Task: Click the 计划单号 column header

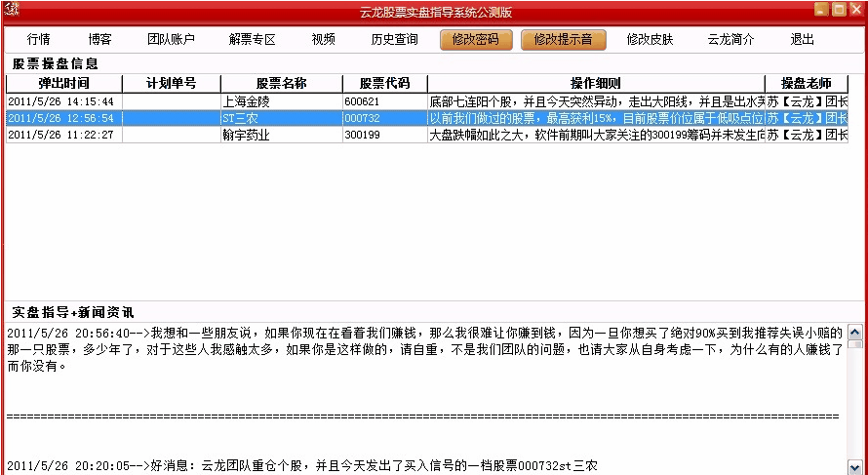Action: (x=171, y=84)
